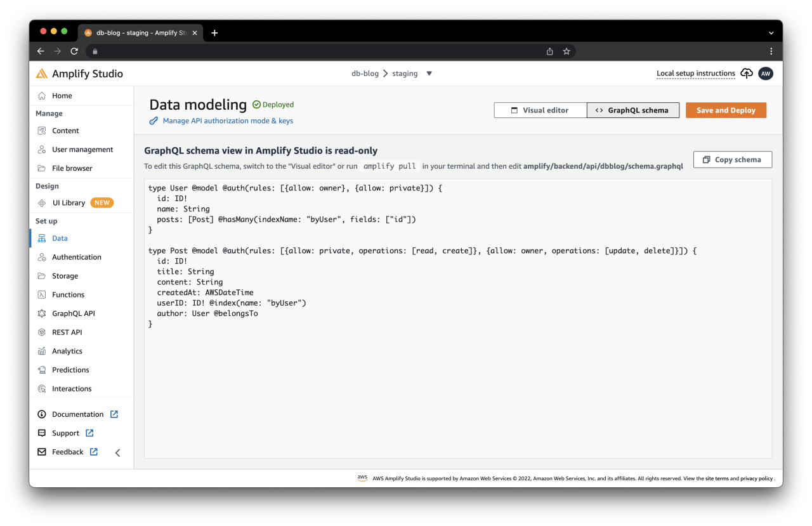This screenshot has width=812, height=526.
Task: Click the Amplify Studio logo icon
Action: [42, 74]
